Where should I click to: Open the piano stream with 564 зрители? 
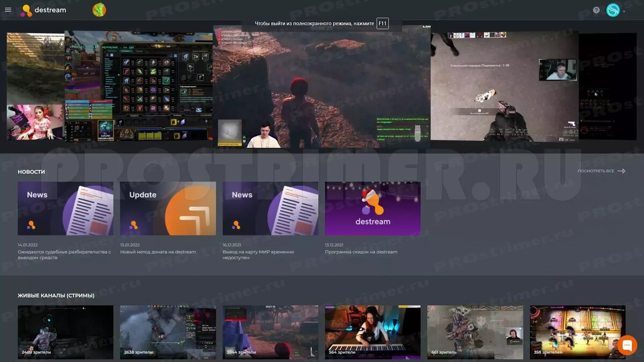[x=372, y=332]
